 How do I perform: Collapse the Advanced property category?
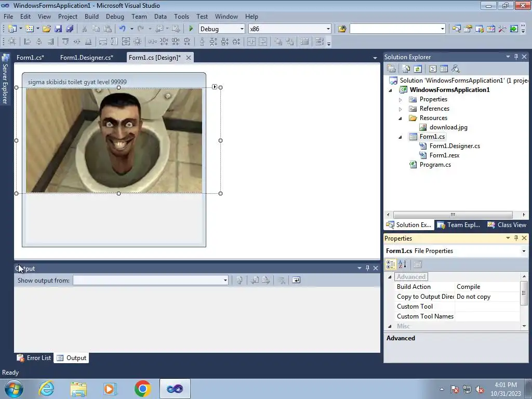pyautogui.click(x=390, y=277)
